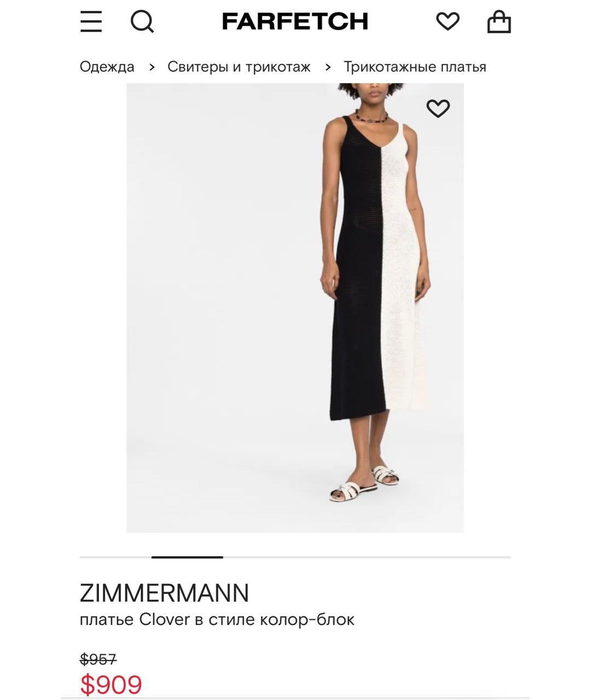This screenshot has height=700, width=591.
Task: Click the model's beaded necklace
Action: (372, 116)
